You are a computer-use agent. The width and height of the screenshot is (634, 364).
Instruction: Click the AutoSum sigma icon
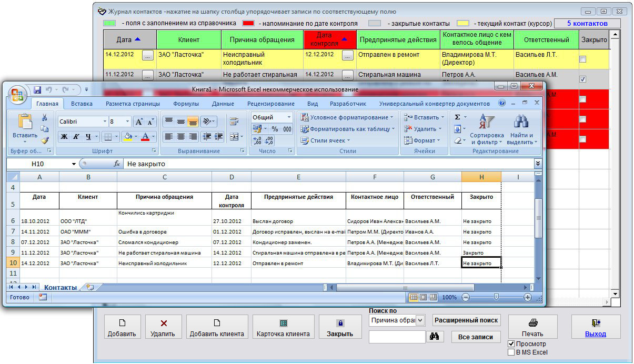click(x=457, y=117)
